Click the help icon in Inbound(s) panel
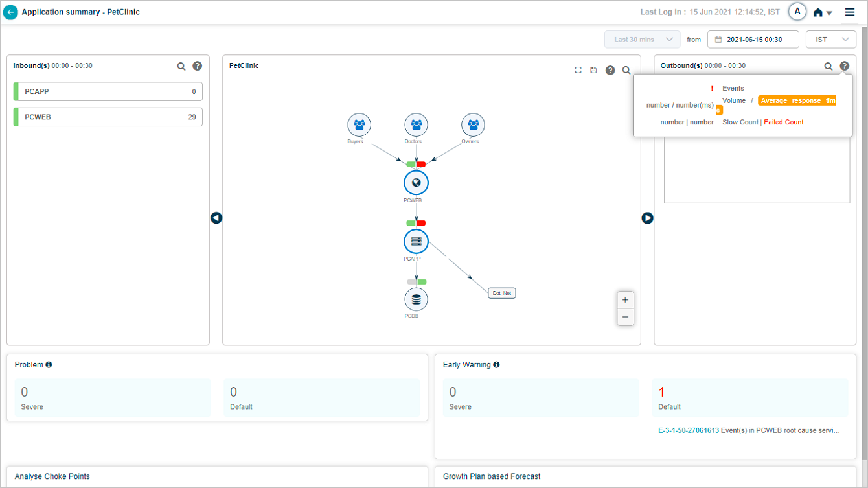The width and height of the screenshot is (868, 488). click(198, 66)
